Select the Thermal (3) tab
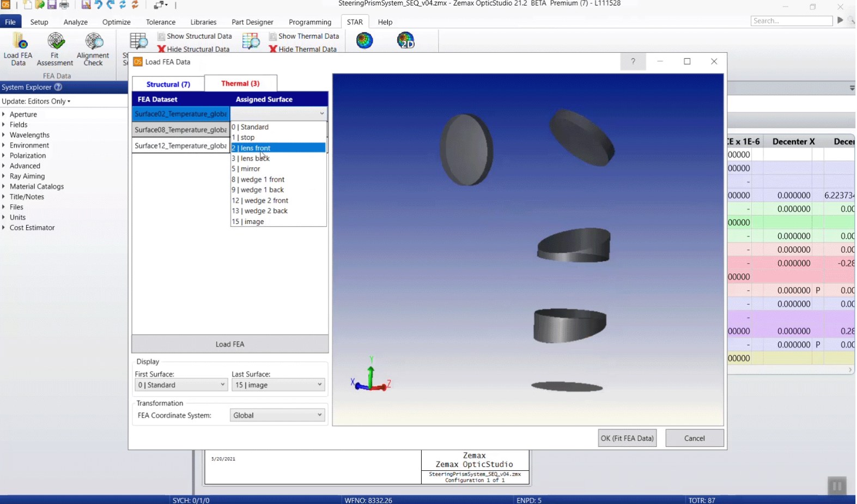The image size is (857, 504). [x=240, y=83]
